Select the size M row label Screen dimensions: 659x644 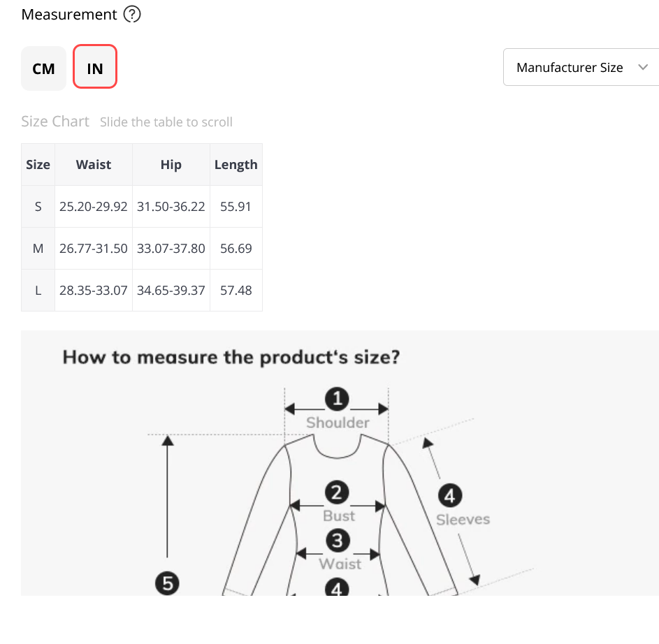click(38, 248)
